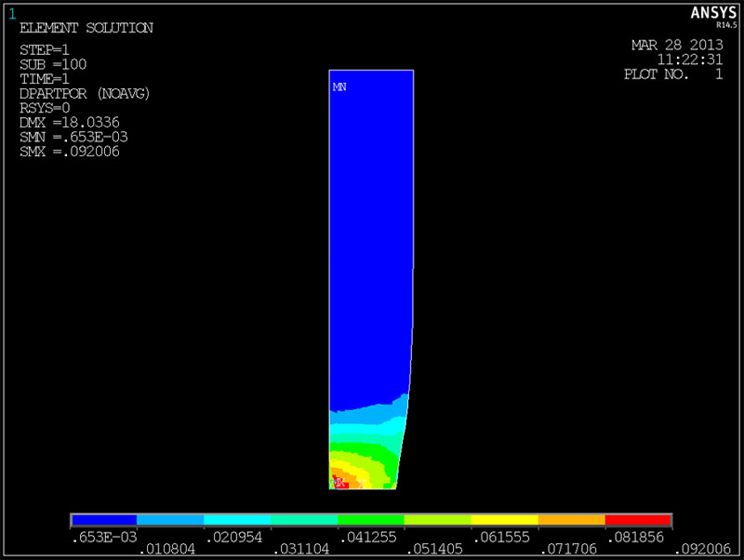Click the PLOT NO. 1 label

click(x=673, y=74)
